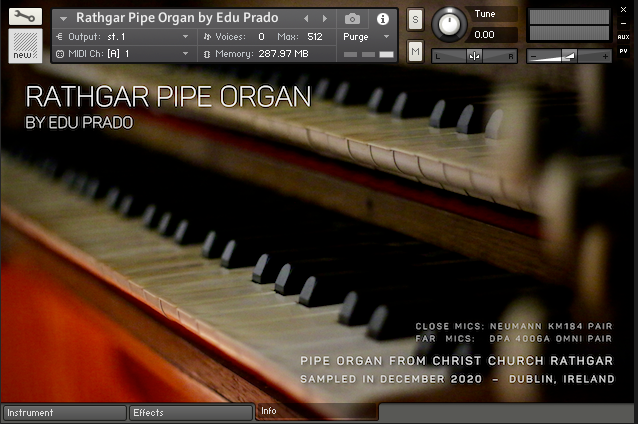Expand the instrument name dropdown arrow

click(65, 18)
